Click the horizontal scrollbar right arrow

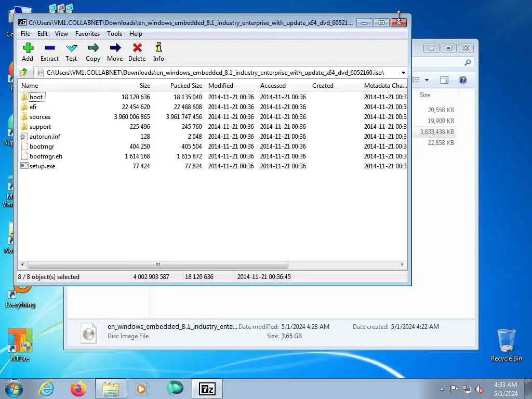403,264
